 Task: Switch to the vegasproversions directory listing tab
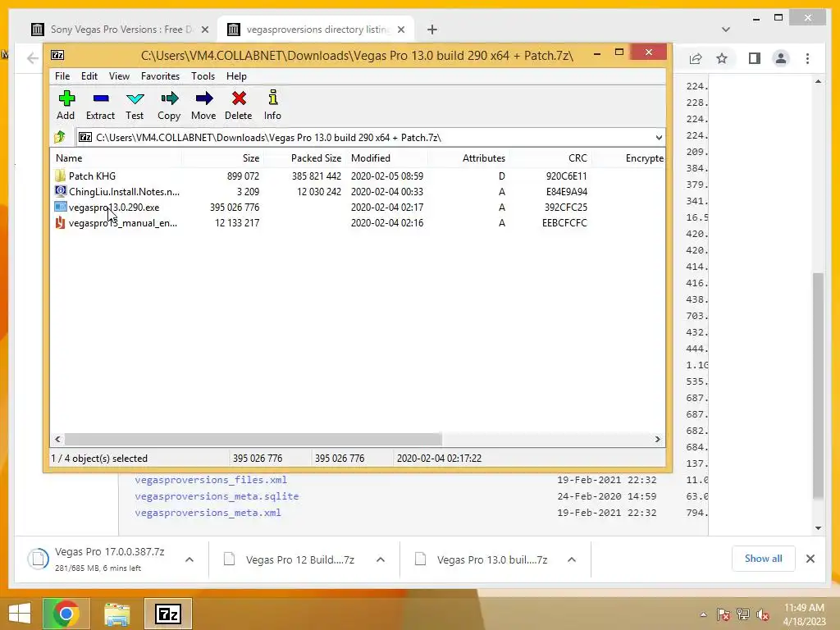click(x=317, y=30)
